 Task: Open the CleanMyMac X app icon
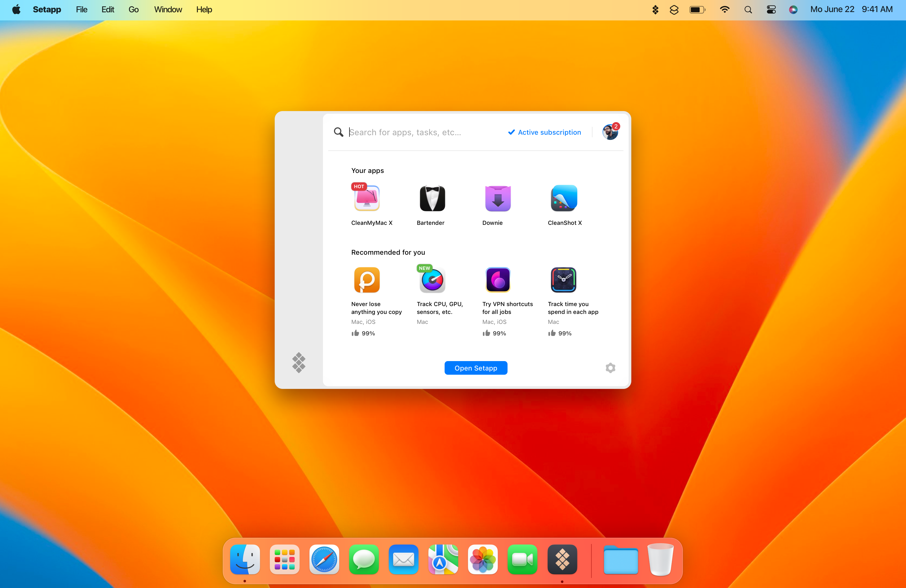click(x=366, y=198)
